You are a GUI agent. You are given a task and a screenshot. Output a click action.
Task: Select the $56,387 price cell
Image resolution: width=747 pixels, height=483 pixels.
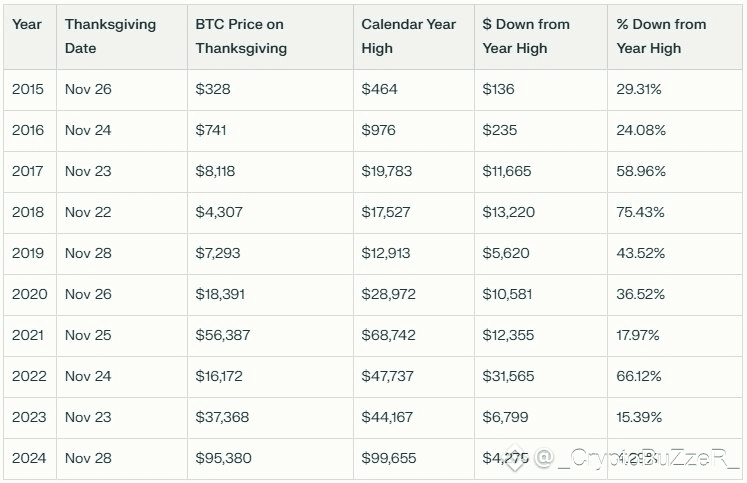[223, 335]
